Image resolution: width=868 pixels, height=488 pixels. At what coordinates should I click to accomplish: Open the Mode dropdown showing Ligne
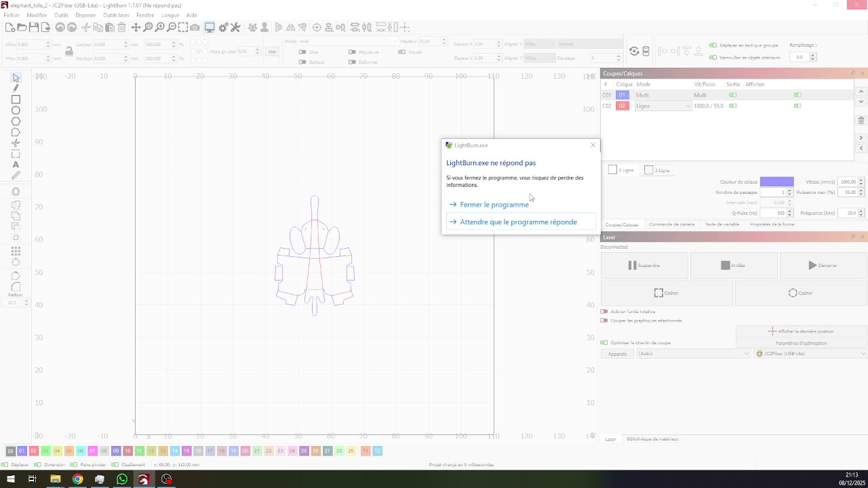point(663,106)
